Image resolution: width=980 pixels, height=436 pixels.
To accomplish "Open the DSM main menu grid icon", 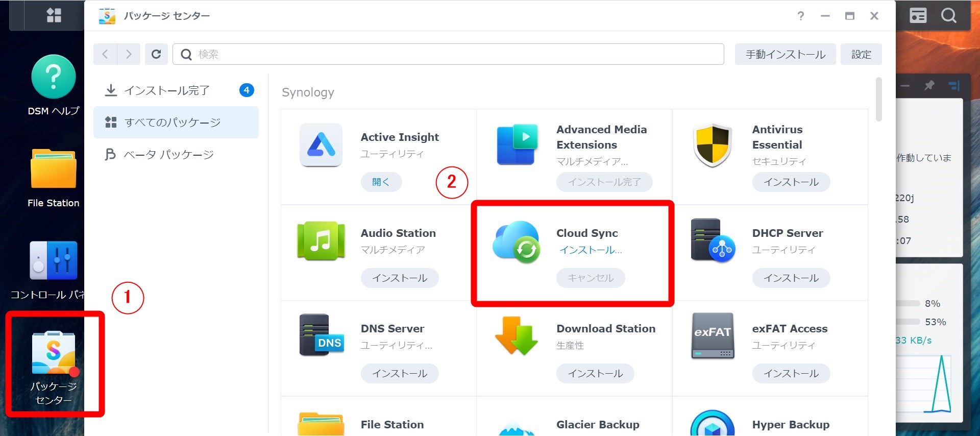I will 54,15.
